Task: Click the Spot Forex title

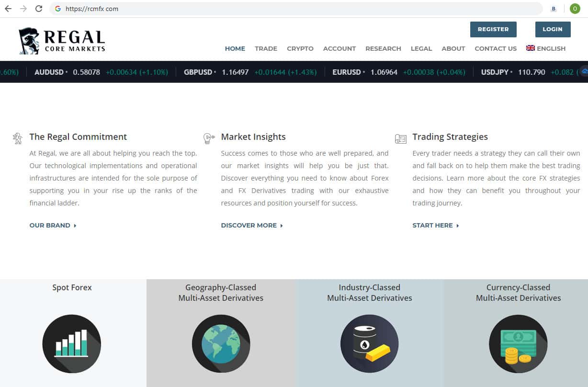Action: click(x=72, y=287)
